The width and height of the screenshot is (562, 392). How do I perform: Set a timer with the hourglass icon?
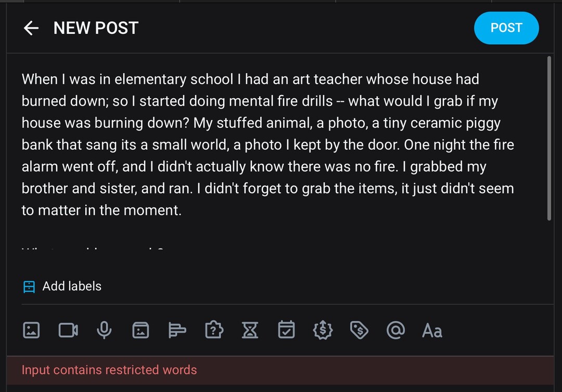click(x=250, y=330)
